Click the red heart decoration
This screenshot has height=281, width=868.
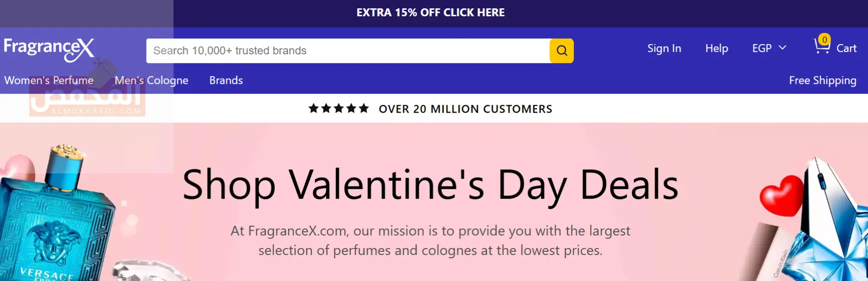tap(781, 195)
